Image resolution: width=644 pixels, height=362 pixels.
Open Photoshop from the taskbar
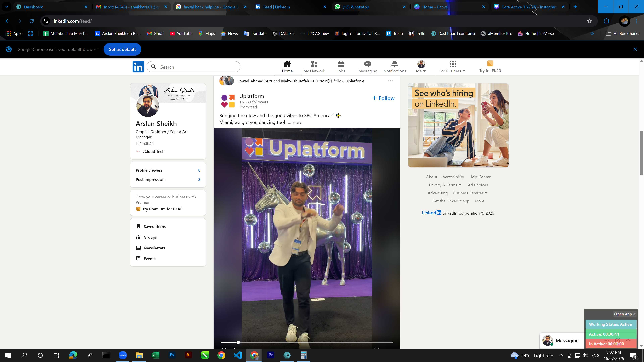pos(172,355)
